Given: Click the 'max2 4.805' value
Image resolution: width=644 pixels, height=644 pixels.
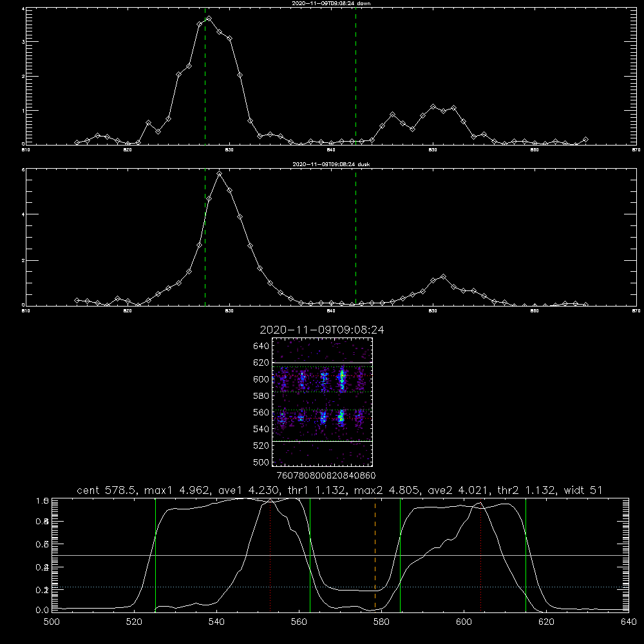Looking at the screenshot, I should [x=386, y=490].
